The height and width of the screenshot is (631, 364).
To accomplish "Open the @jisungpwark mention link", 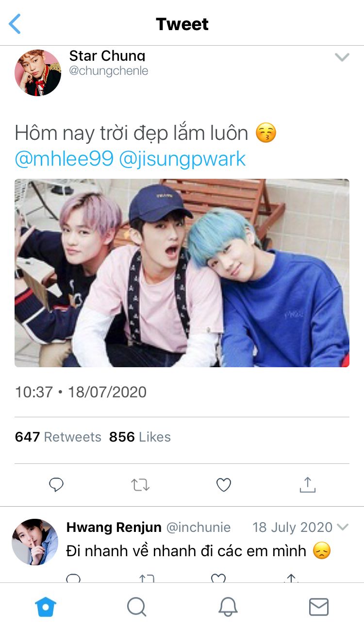I will [x=182, y=159].
